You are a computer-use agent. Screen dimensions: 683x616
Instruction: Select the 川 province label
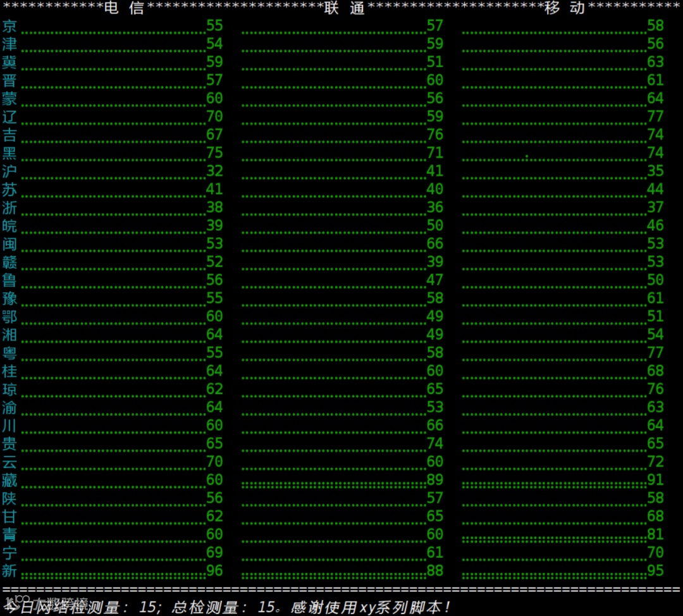(9, 425)
